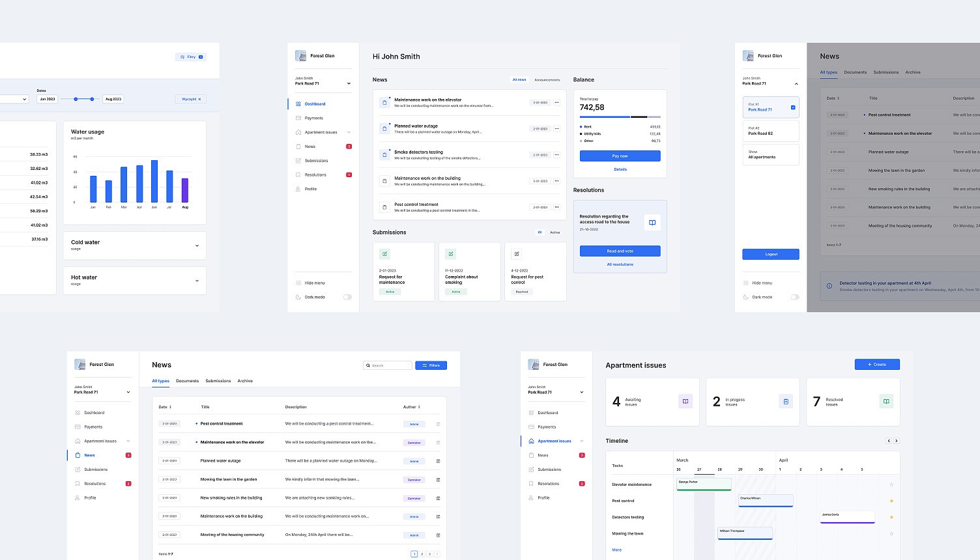Click the Pay now button
The width and height of the screenshot is (980, 560).
pyautogui.click(x=619, y=156)
